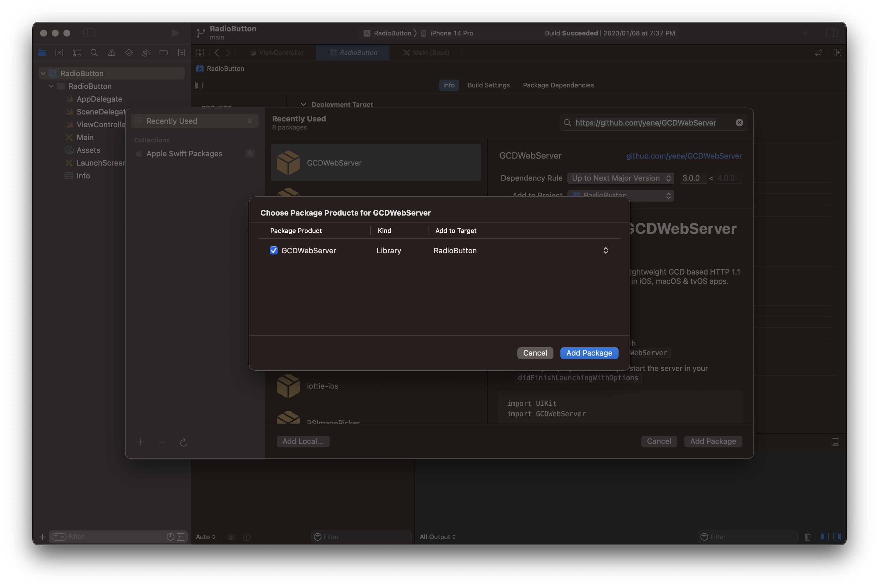Toggle the debug area hide icon
This screenshot has width=879, height=588.
pos(835,442)
